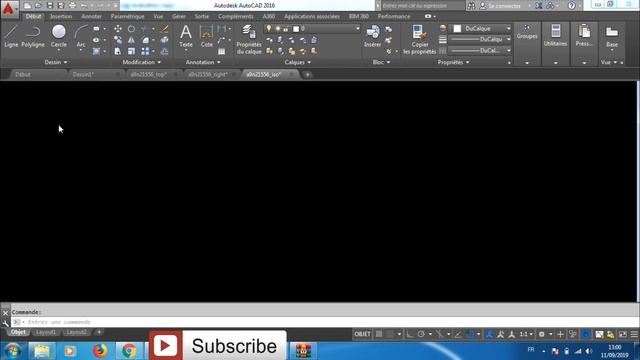
Task: Expand the Bloc panel
Action: click(381, 62)
